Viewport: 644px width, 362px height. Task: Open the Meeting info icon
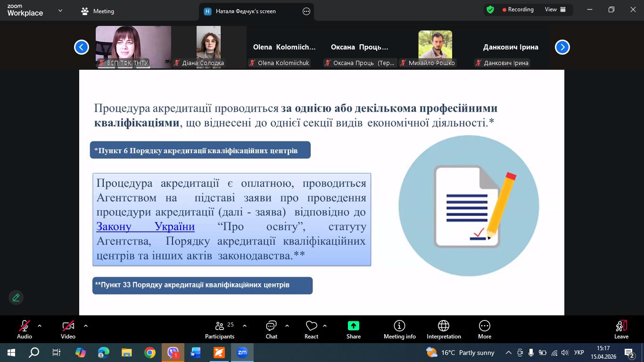(x=400, y=329)
